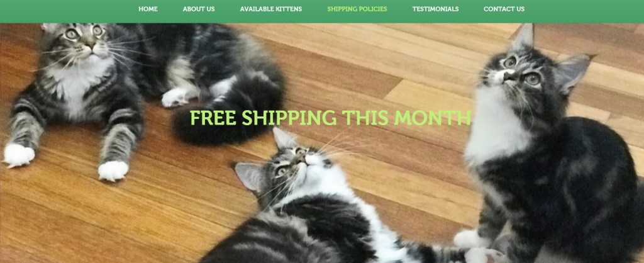The image size is (644, 263).
Task: Click the word FREE in the banner
Action: pos(213,118)
